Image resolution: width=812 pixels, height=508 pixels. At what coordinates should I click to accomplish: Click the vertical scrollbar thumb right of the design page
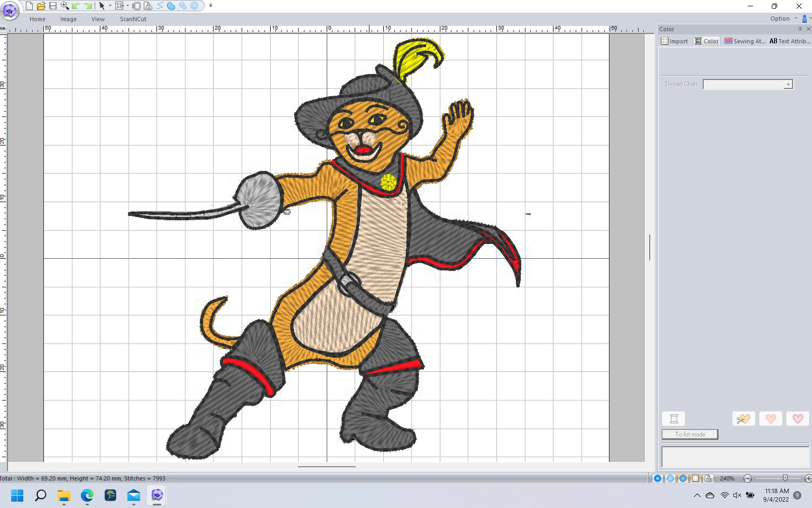650,247
